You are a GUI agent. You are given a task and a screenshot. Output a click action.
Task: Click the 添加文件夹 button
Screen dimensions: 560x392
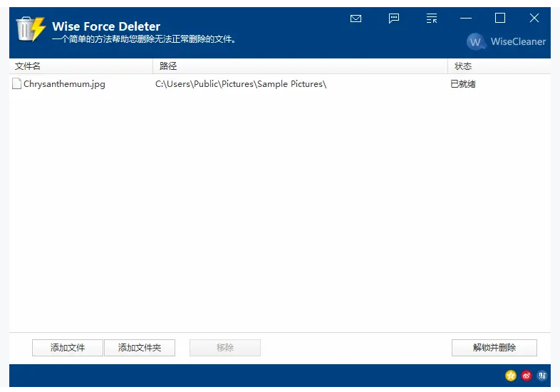[x=140, y=348]
